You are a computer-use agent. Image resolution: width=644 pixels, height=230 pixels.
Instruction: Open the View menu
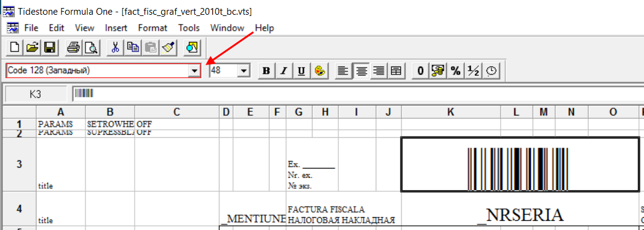point(85,28)
